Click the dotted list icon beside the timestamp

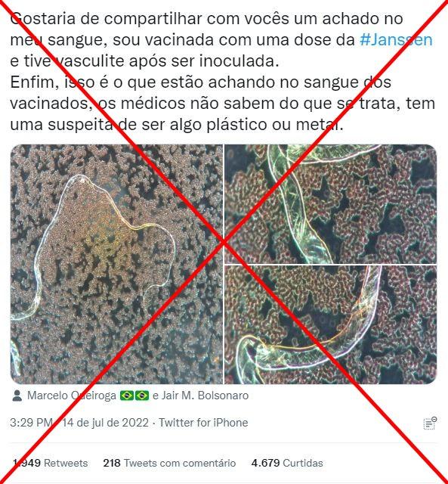430,423
